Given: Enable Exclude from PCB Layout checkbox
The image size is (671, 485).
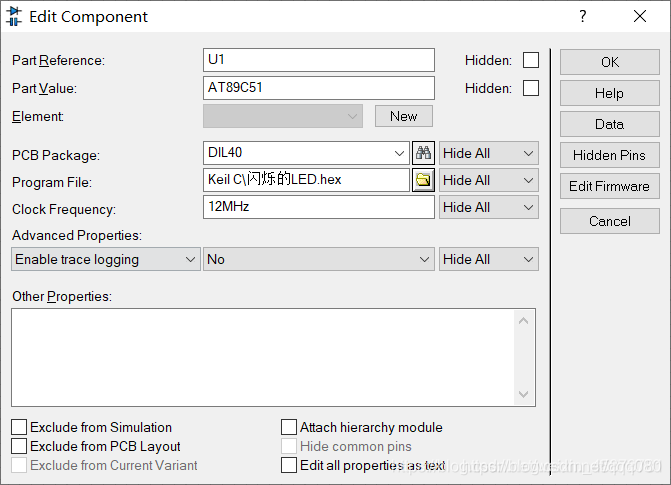Looking at the screenshot, I should click(19, 446).
